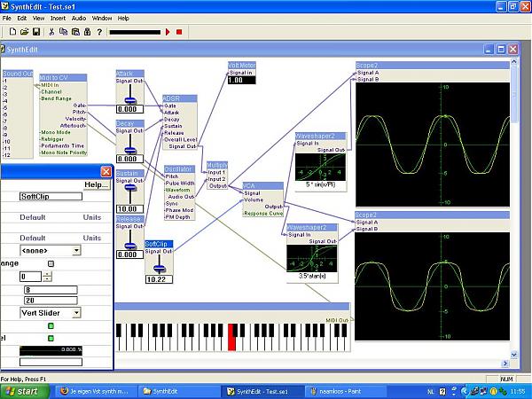
Task: Open the File menu
Action: click(x=6, y=19)
